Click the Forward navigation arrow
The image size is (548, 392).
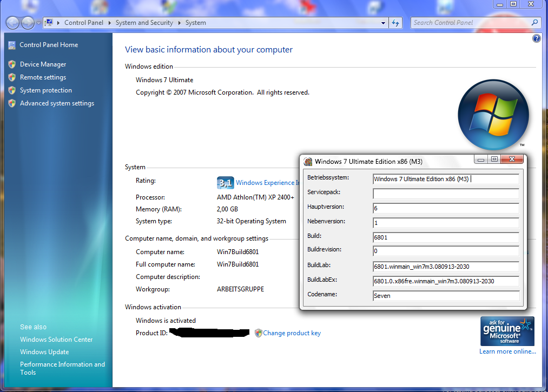point(28,23)
